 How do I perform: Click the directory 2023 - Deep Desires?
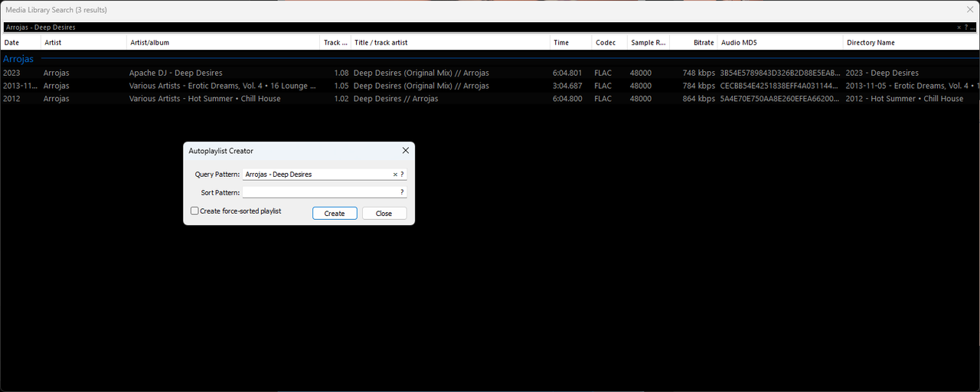click(x=882, y=73)
